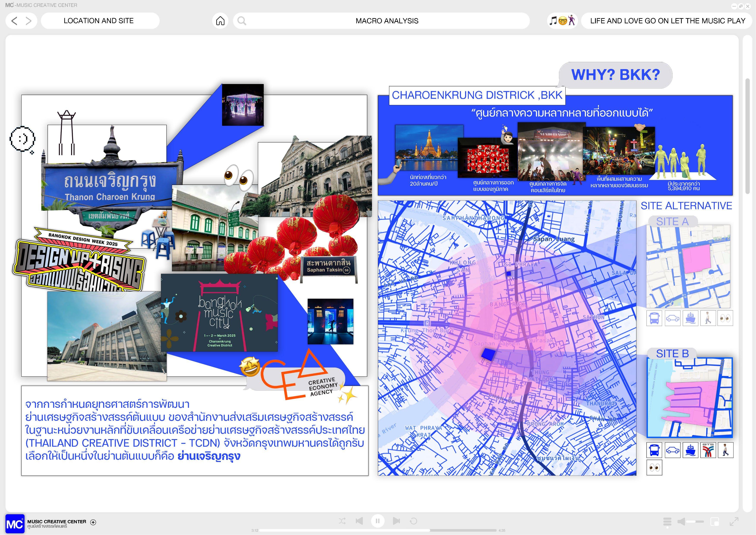This screenshot has width=756, height=535.
Task: Click the ferry boat icon under Site B
Action: point(690,450)
